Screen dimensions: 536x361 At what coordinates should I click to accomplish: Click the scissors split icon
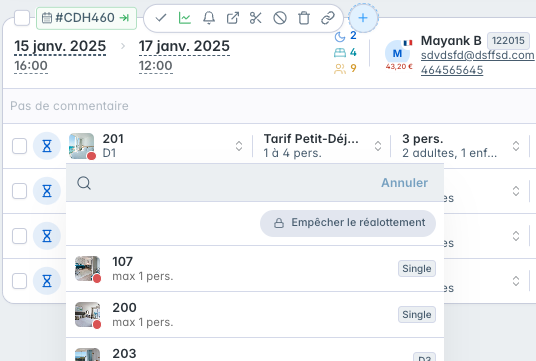pos(256,18)
